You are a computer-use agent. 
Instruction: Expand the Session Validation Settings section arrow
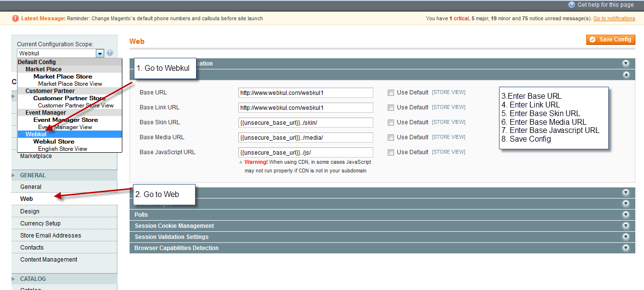pos(626,237)
